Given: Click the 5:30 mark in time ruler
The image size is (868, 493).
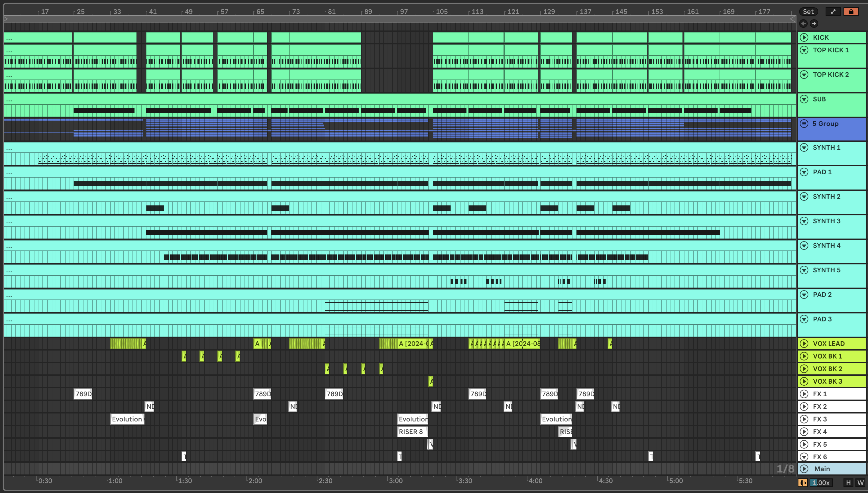Looking at the screenshot, I should point(745,481).
